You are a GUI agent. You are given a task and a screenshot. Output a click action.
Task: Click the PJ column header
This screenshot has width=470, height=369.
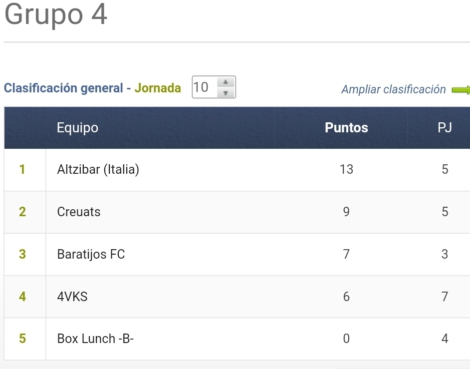tap(445, 128)
